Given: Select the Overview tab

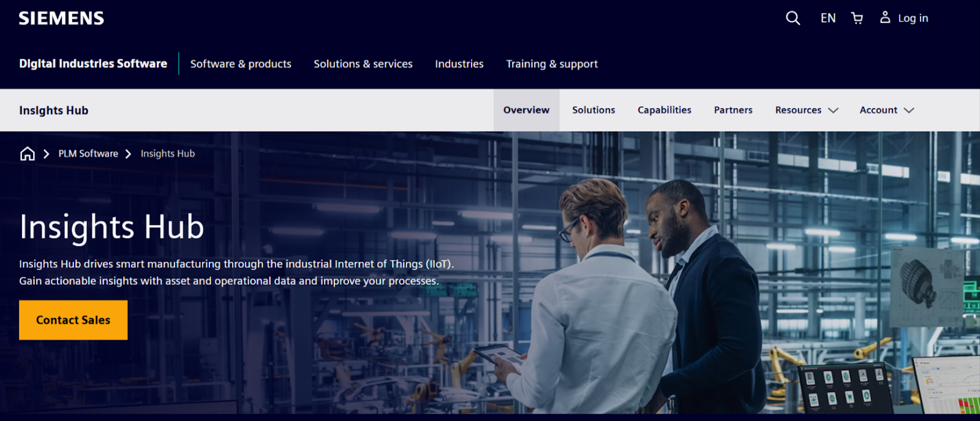Looking at the screenshot, I should coord(526,110).
